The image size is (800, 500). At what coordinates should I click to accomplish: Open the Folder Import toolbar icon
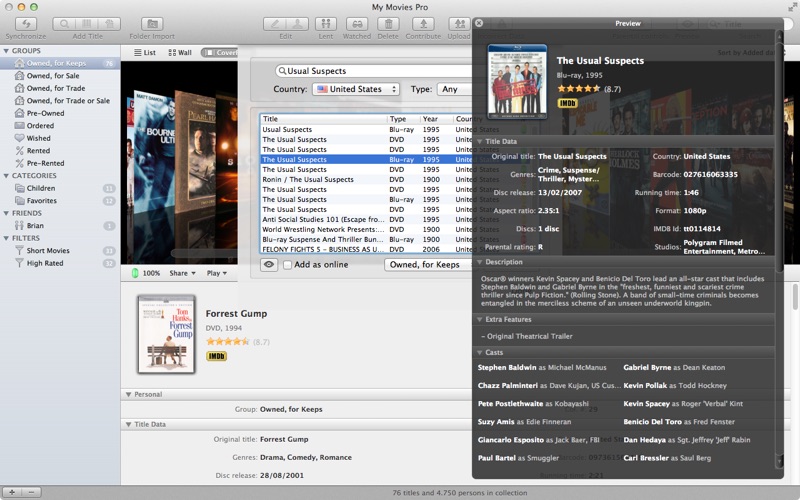click(152, 24)
